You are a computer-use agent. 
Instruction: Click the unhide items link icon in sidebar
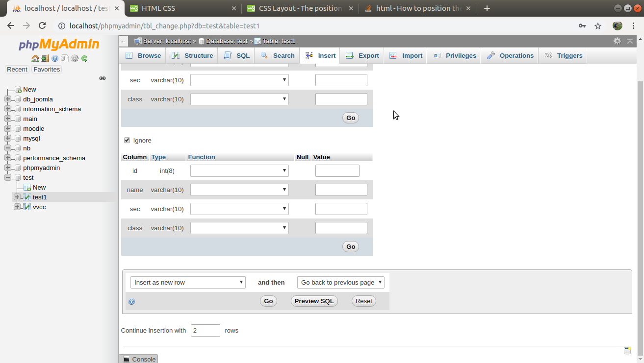tap(103, 78)
